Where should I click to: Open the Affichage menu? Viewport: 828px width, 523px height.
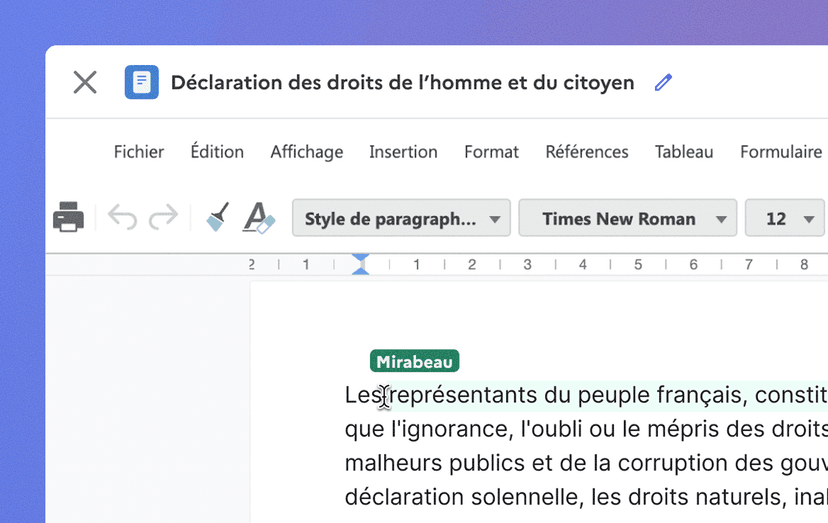point(306,152)
